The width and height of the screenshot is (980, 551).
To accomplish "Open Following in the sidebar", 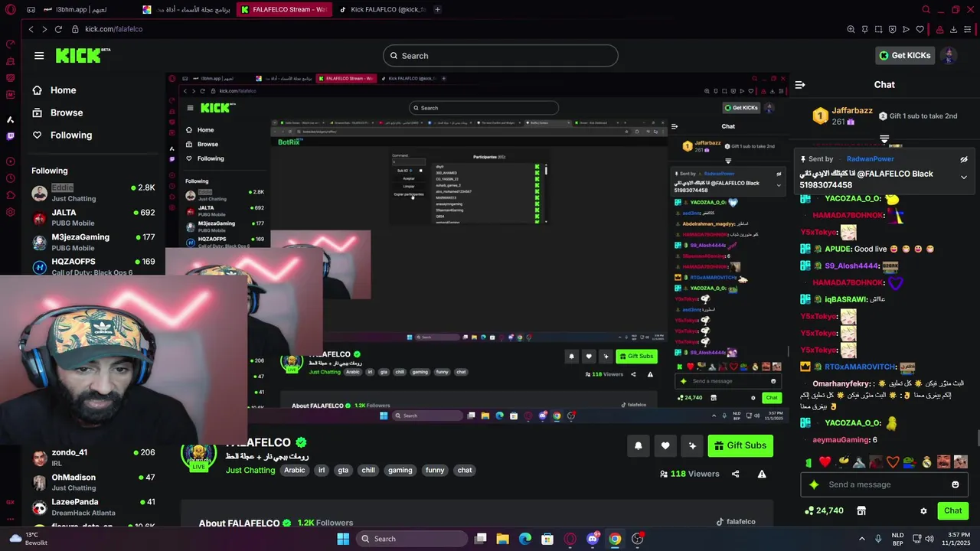I will (x=62, y=135).
